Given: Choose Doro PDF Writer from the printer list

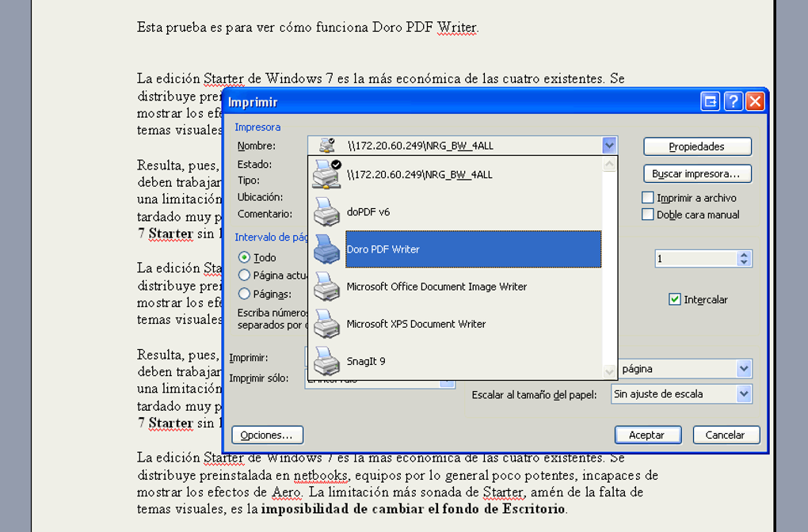Looking at the screenshot, I should [x=473, y=249].
